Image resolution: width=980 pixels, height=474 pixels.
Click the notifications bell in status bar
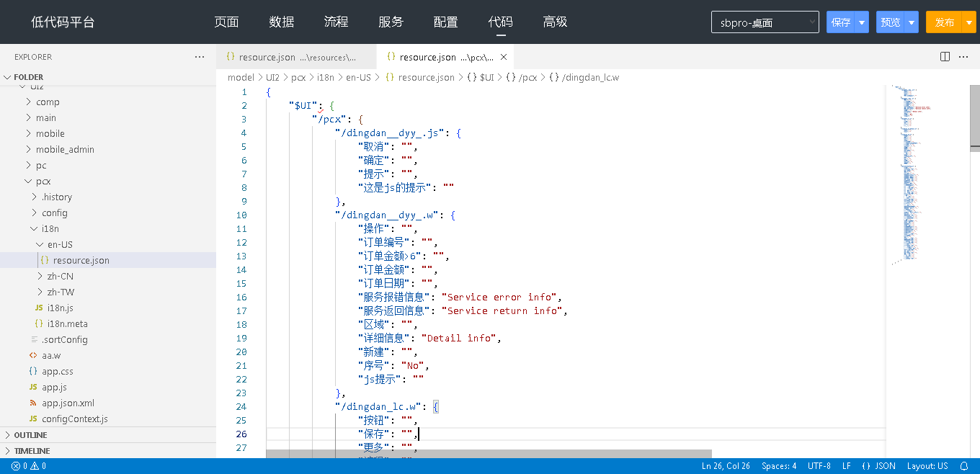pyautogui.click(x=964, y=466)
